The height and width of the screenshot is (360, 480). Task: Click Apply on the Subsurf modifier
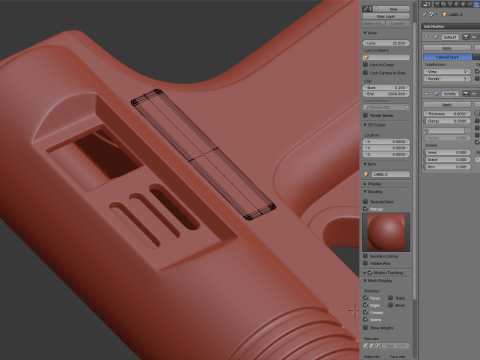447,48
